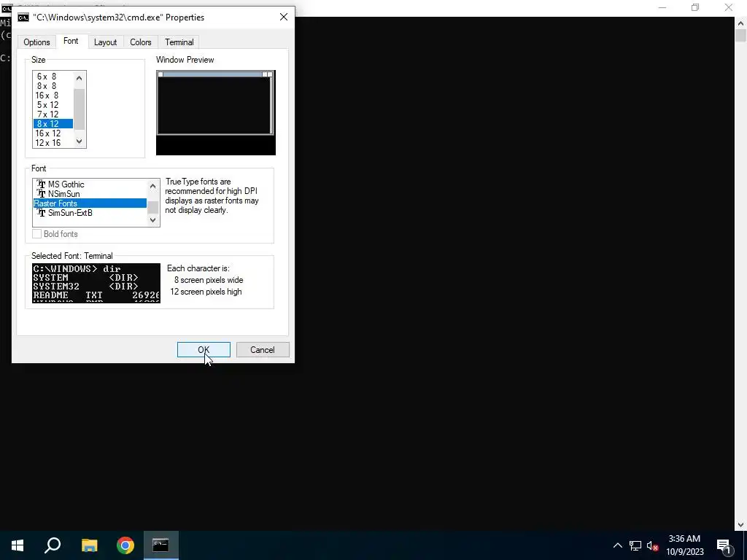This screenshot has width=747, height=560.
Task: Select font size 12 x 16
Action: pos(53,143)
